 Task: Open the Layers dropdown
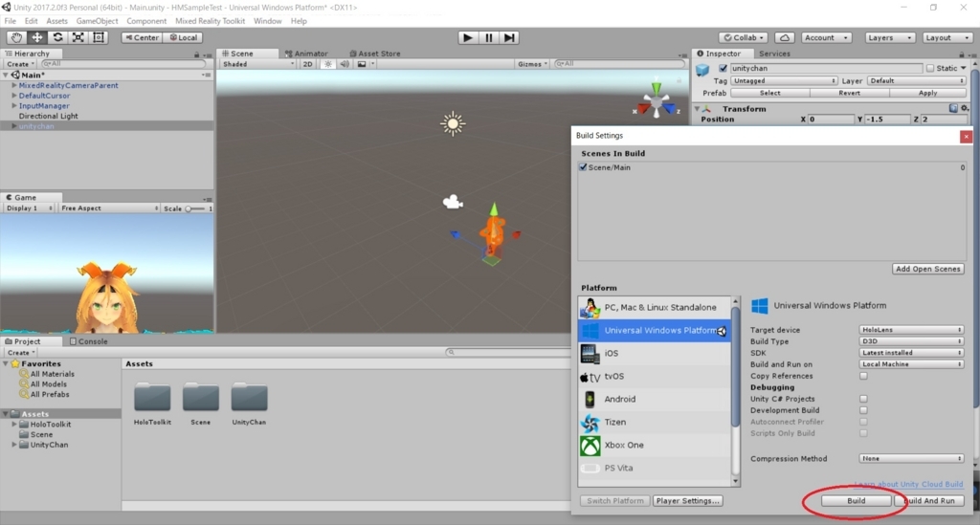(889, 37)
